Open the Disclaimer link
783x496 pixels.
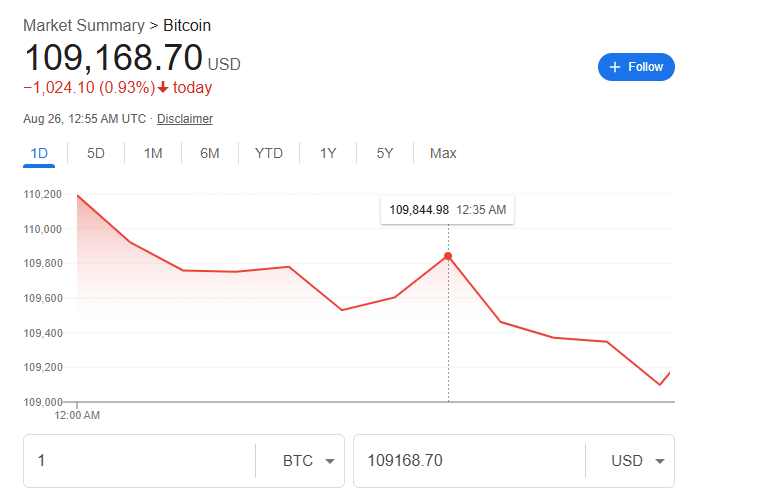185,119
